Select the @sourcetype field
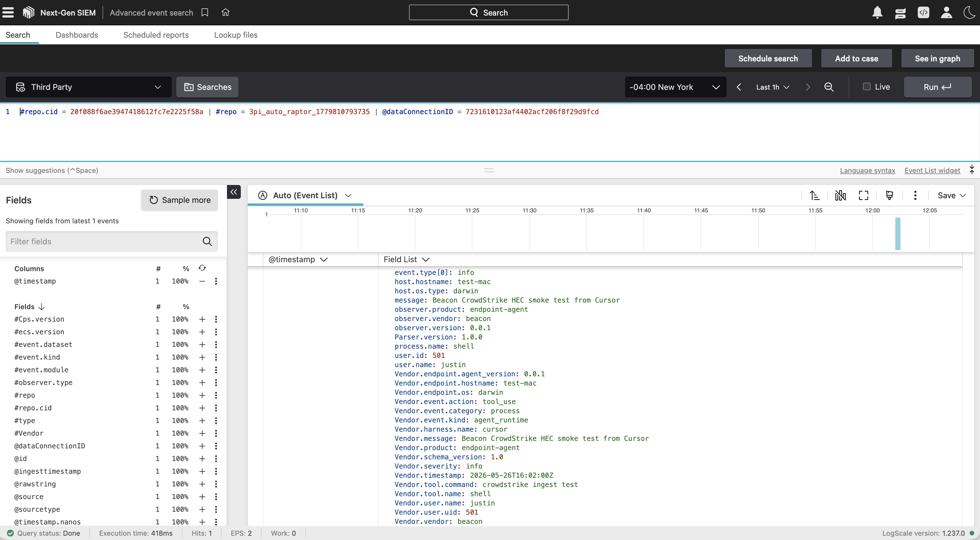This screenshot has height=540, width=980. point(37,509)
